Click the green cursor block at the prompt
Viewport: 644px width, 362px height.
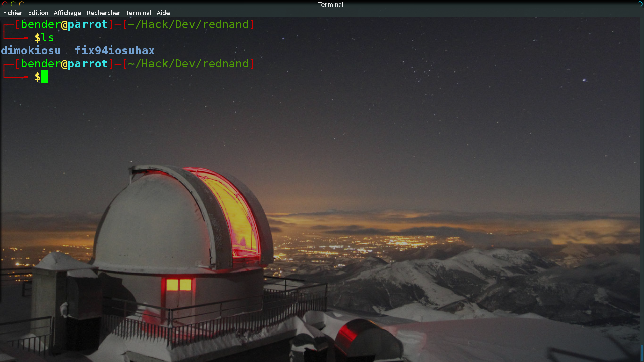point(44,77)
